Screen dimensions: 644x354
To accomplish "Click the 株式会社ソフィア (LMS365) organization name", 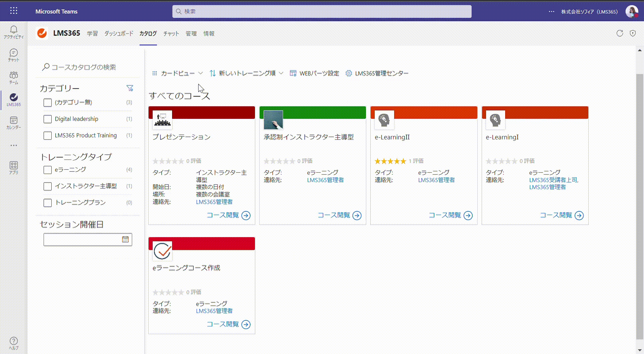I will pos(589,12).
